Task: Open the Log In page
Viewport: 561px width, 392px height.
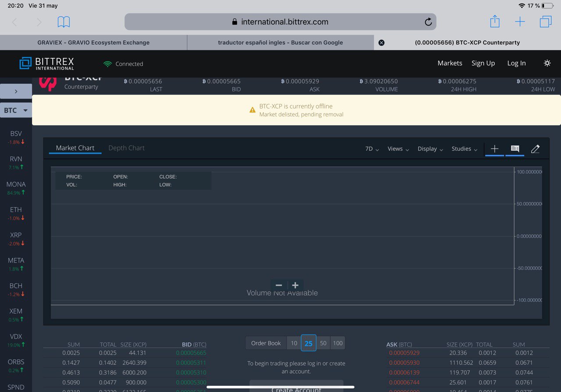Action: [516, 63]
